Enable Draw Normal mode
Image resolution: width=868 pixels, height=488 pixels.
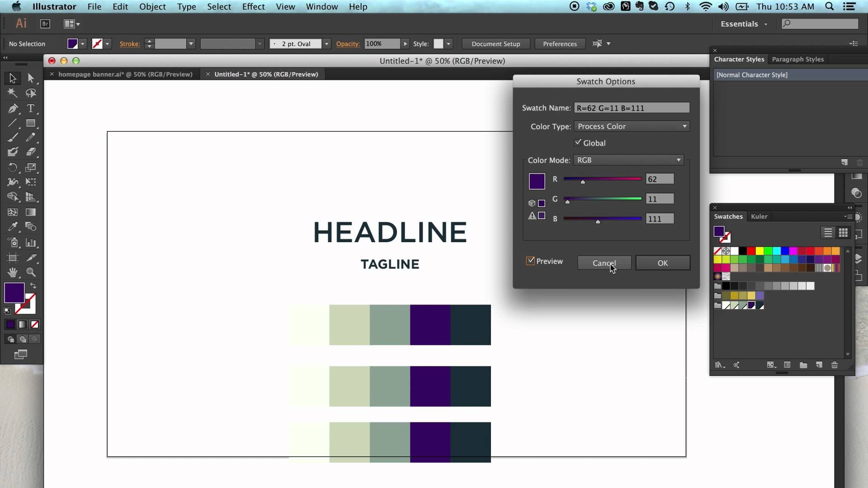[10, 339]
